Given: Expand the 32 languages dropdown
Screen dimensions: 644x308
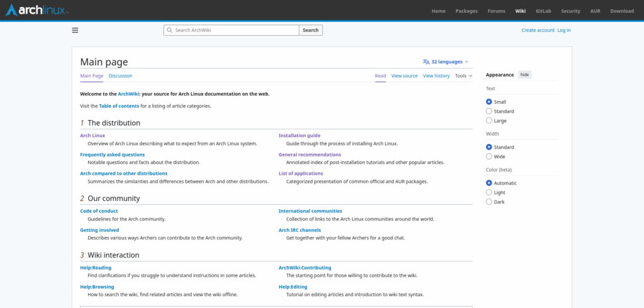Looking at the screenshot, I should tap(446, 62).
